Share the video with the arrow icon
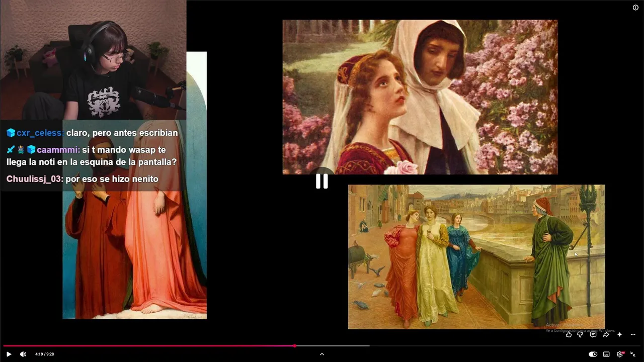 point(606,334)
